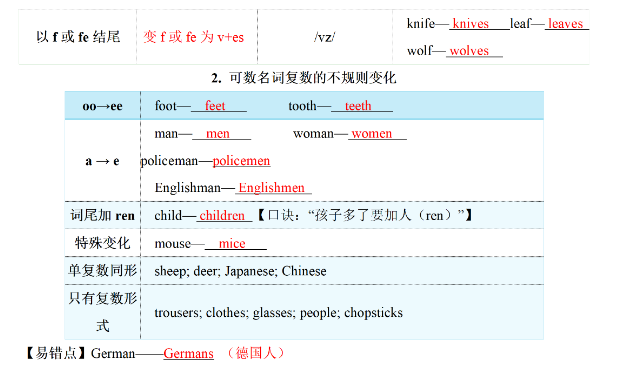Click the red word 'wolves'
Screen dimensions: 621x372
[x=469, y=51]
